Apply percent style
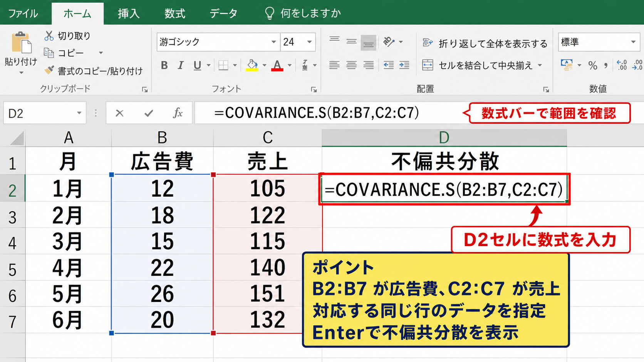The height and width of the screenshot is (362, 644). [593, 65]
